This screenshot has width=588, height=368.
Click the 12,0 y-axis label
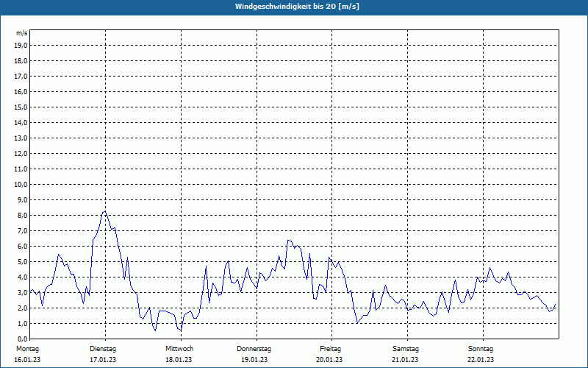[x=21, y=154]
